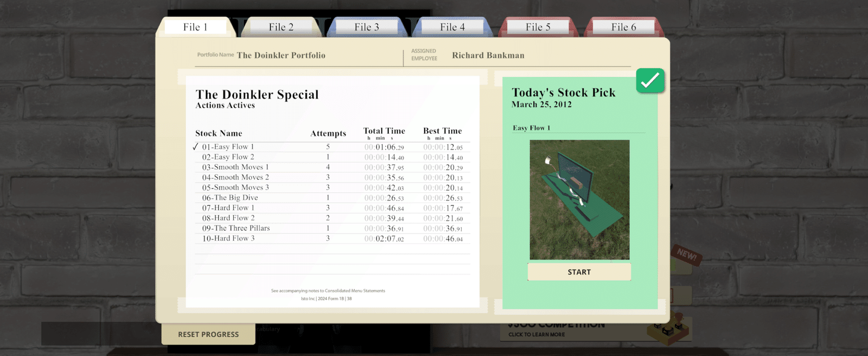Choose the 10-Hard Flow 3 stock
The height and width of the screenshot is (356, 868).
[x=333, y=238]
